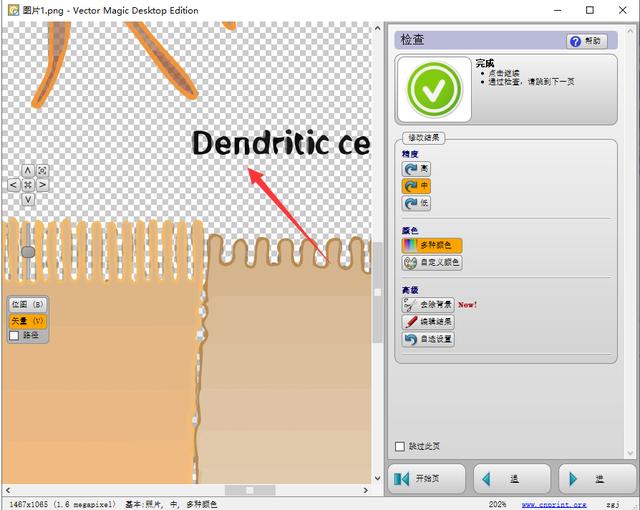Click the horizontal scrollbar right arrow
The width and height of the screenshot is (640, 510).
click(x=366, y=490)
